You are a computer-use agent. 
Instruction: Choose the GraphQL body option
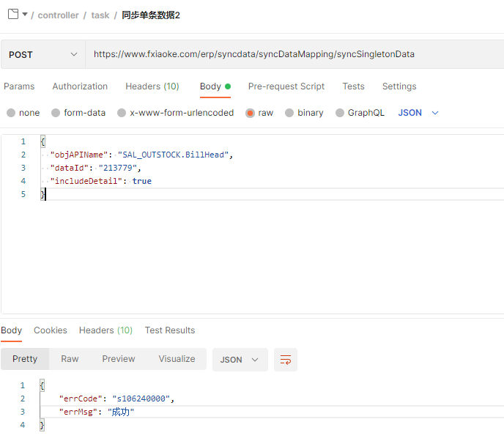[x=340, y=113]
